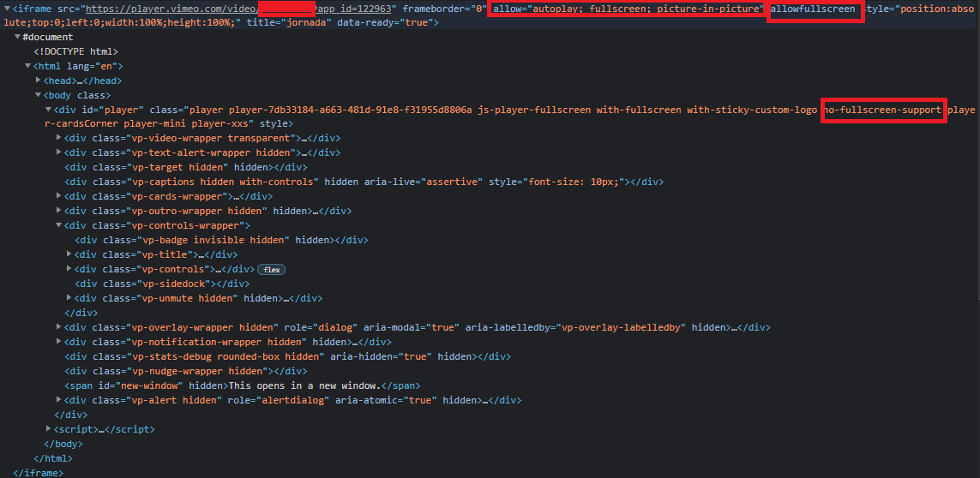
Task: Expand the vp-cards-wrapper div
Action: (59, 196)
